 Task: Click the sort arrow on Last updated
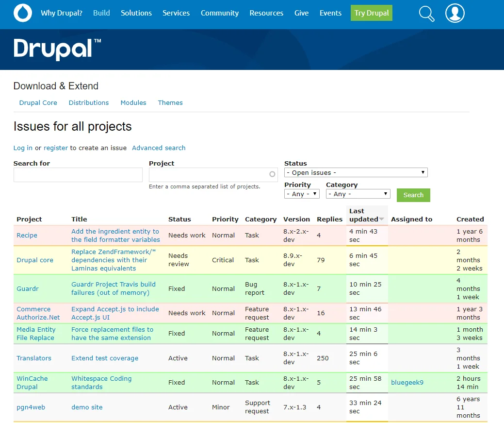pyautogui.click(x=382, y=219)
